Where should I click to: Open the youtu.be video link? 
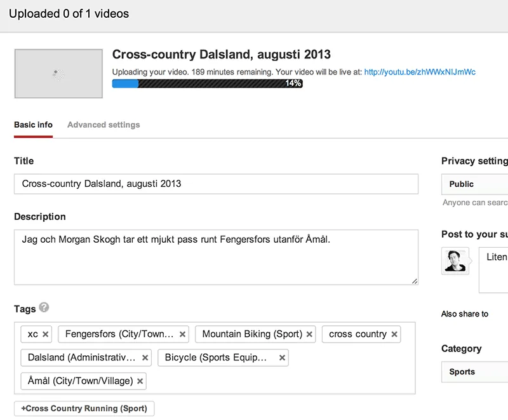[420, 72]
